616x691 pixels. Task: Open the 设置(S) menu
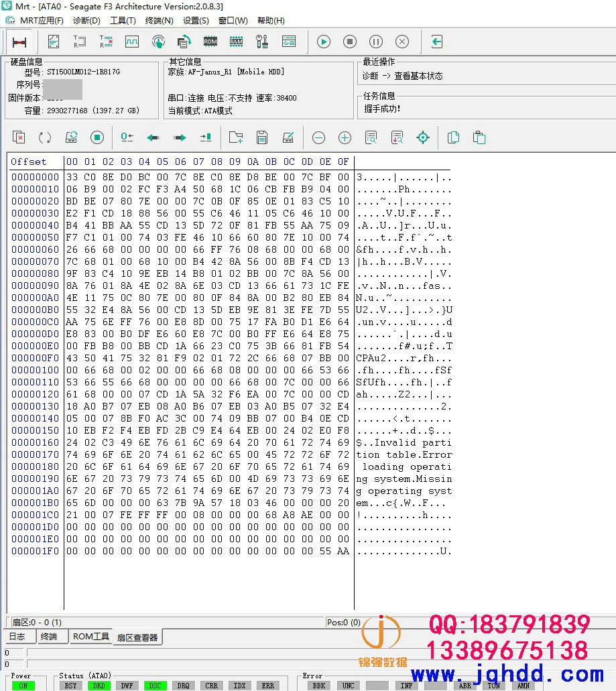196,21
